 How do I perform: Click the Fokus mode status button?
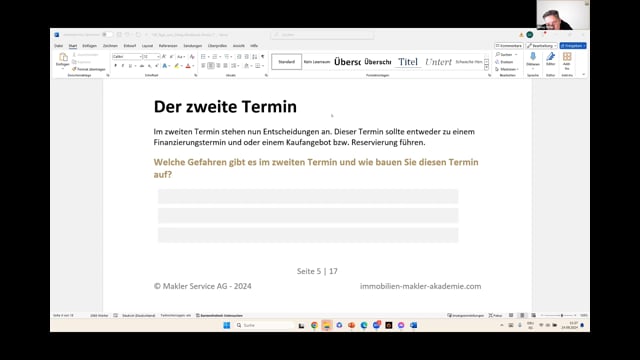point(496,316)
